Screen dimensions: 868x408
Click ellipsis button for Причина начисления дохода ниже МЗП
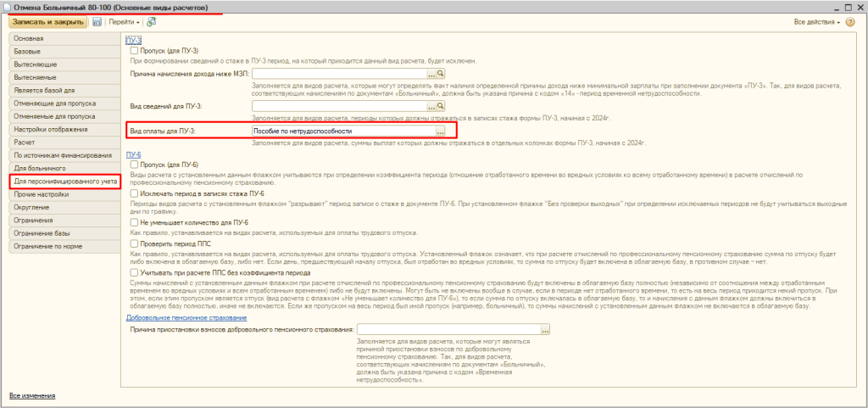[431, 75]
